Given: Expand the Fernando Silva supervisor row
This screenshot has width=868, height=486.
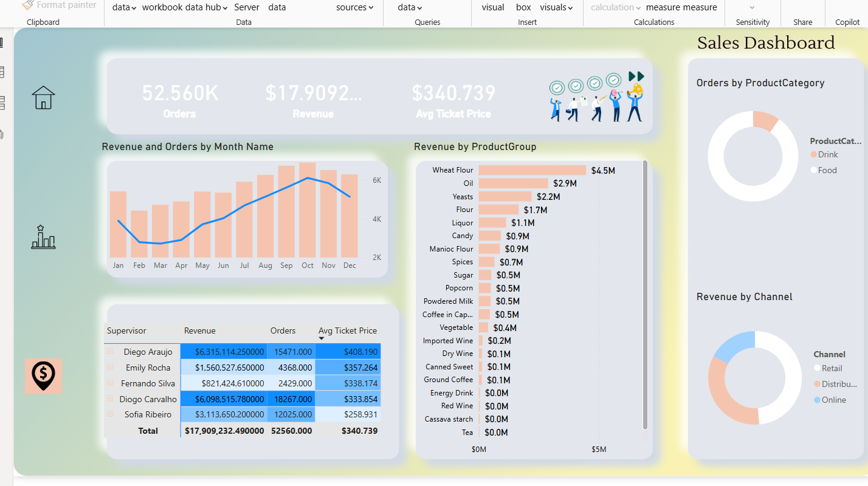Looking at the screenshot, I should 110,383.
